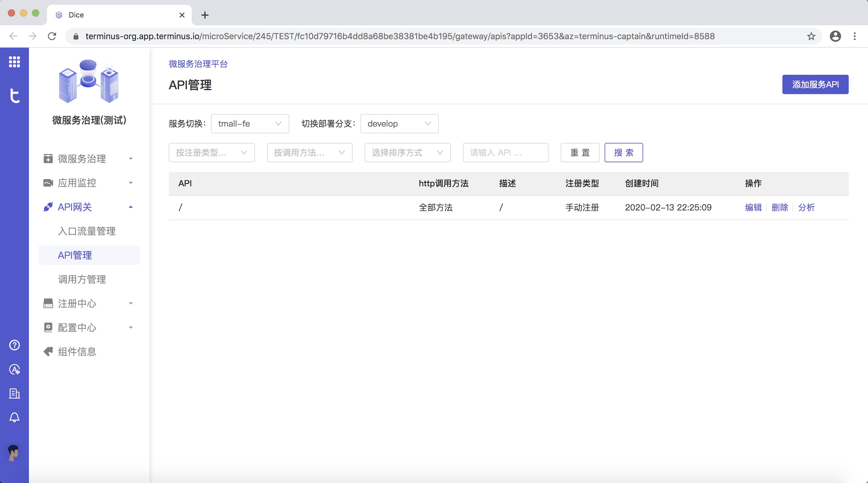868x483 pixels.
Task: Click the notification bell icon
Action: click(x=14, y=418)
